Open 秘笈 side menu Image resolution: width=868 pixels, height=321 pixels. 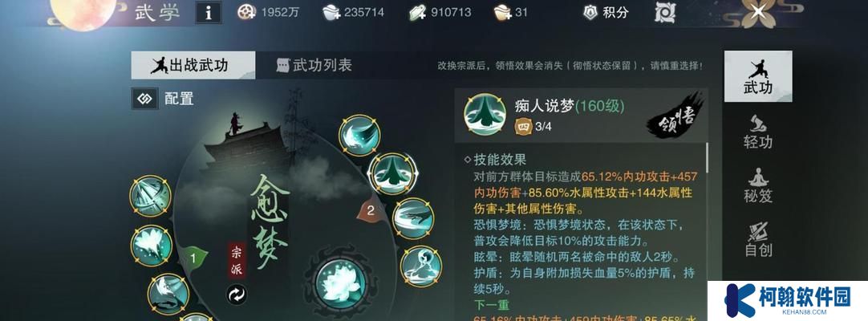(x=758, y=185)
